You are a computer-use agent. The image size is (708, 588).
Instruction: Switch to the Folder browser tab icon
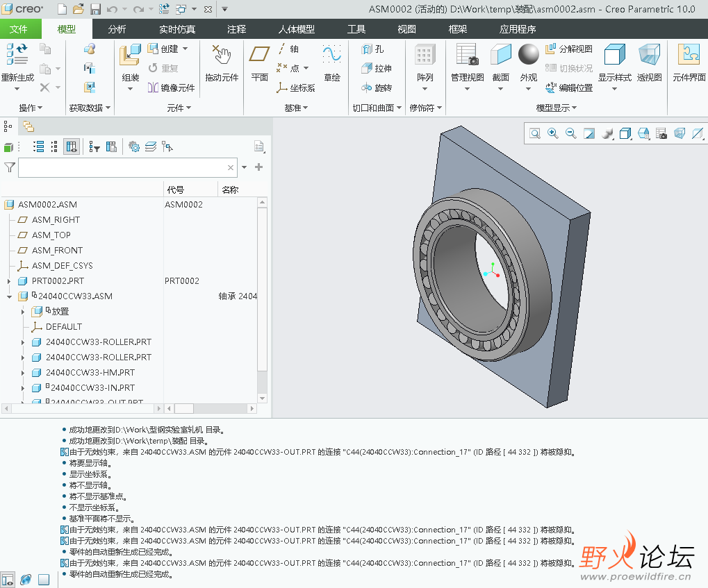[x=28, y=126]
